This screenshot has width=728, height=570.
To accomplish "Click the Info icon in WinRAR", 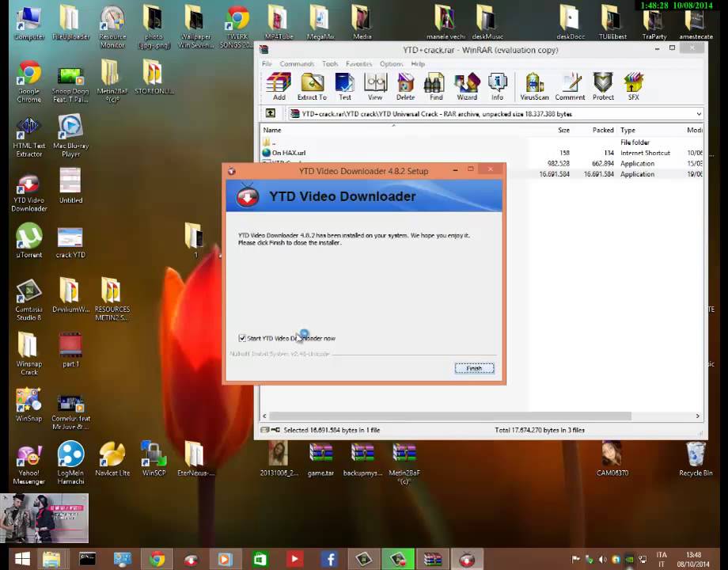I will click(497, 87).
